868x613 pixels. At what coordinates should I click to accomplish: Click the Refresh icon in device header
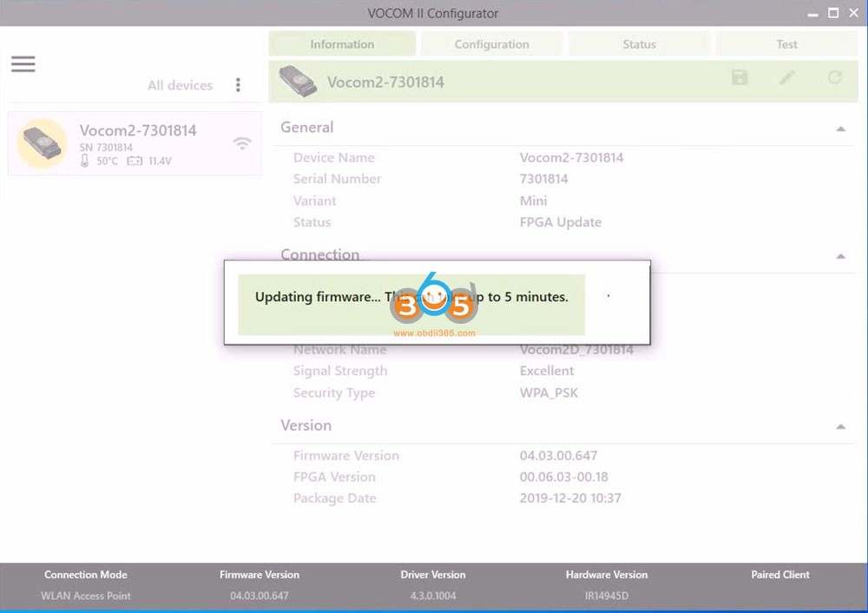835,77
